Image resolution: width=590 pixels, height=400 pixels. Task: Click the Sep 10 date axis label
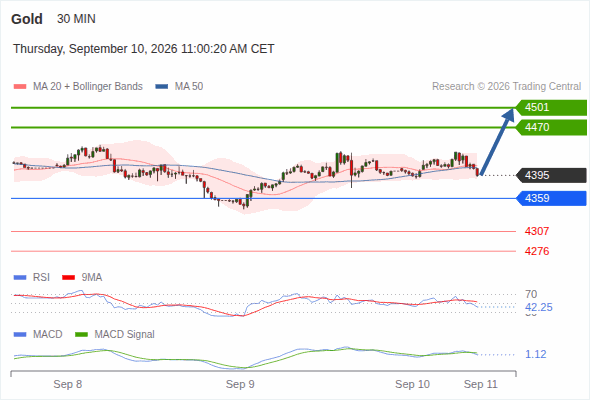click(412, 384)
